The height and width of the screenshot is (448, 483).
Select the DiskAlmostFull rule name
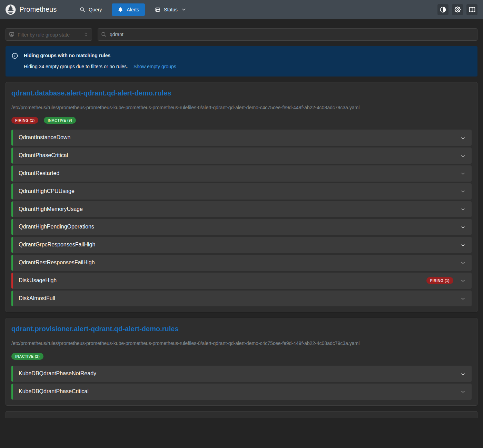pos(37,298)
